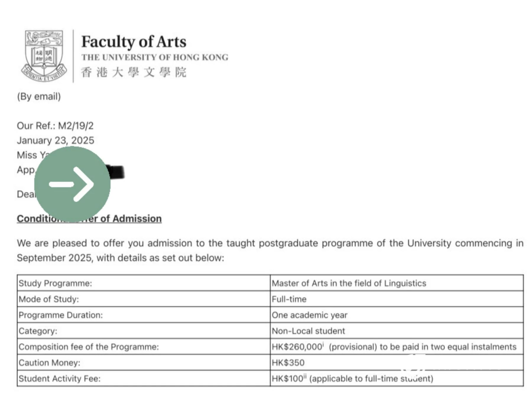Click the blacked-out redaction mark
The height and width of the screenshot is (400, 532).
click(x=116, y=171)
